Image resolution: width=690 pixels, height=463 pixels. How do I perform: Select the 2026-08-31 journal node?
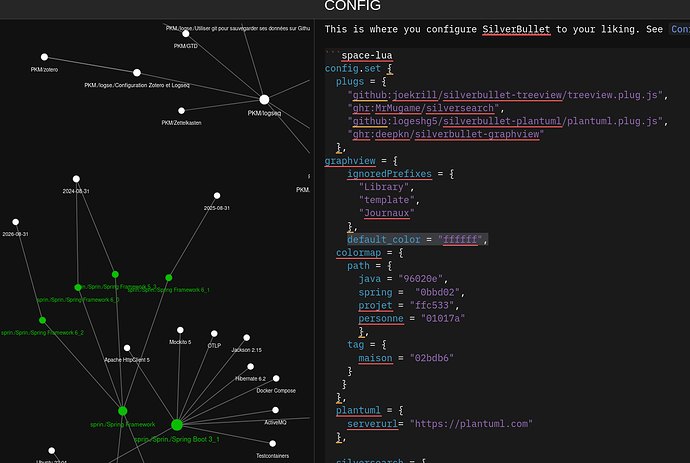(15, 222)
